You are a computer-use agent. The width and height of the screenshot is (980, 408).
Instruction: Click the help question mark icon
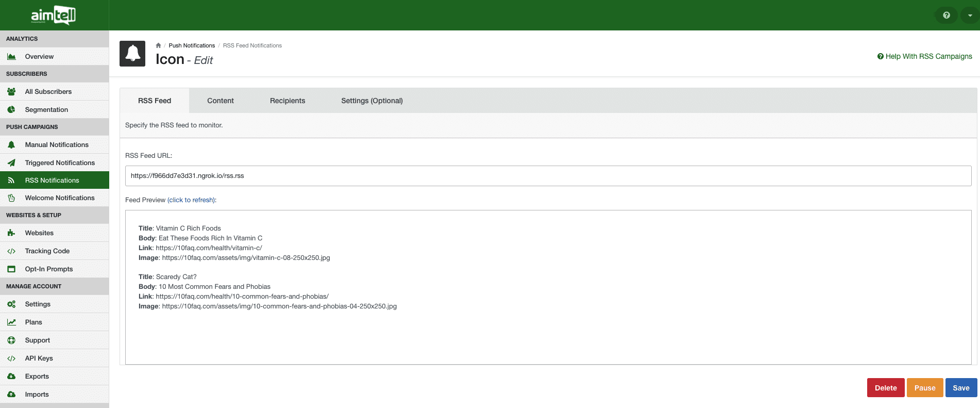pos(946,15)
